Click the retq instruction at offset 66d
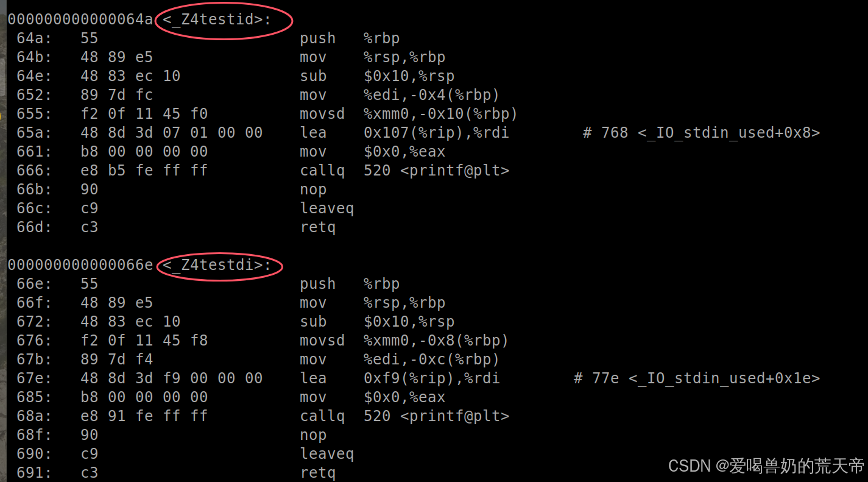Image resolution: width=868 pixels, height=482 pixels. [x=317, y=227]
